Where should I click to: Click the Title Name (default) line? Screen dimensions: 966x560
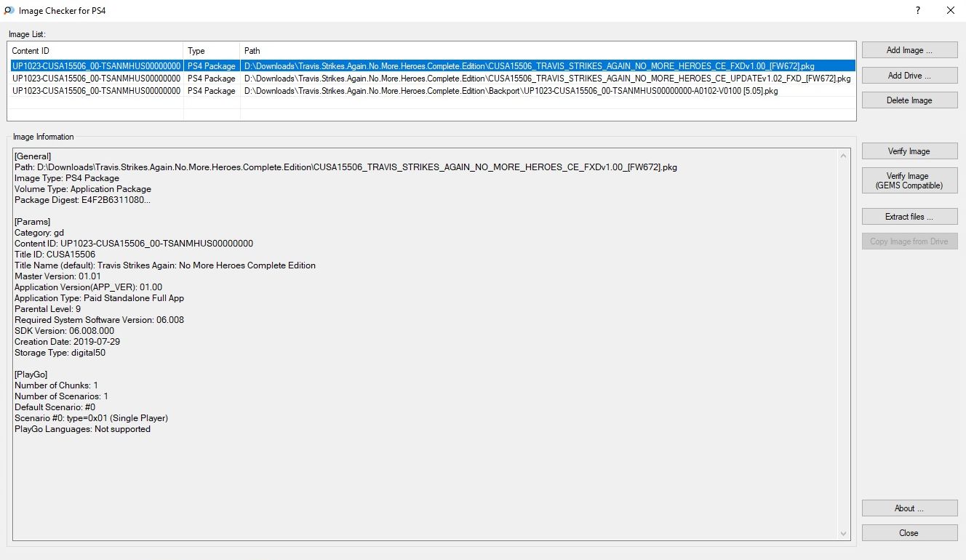[165, 265]
